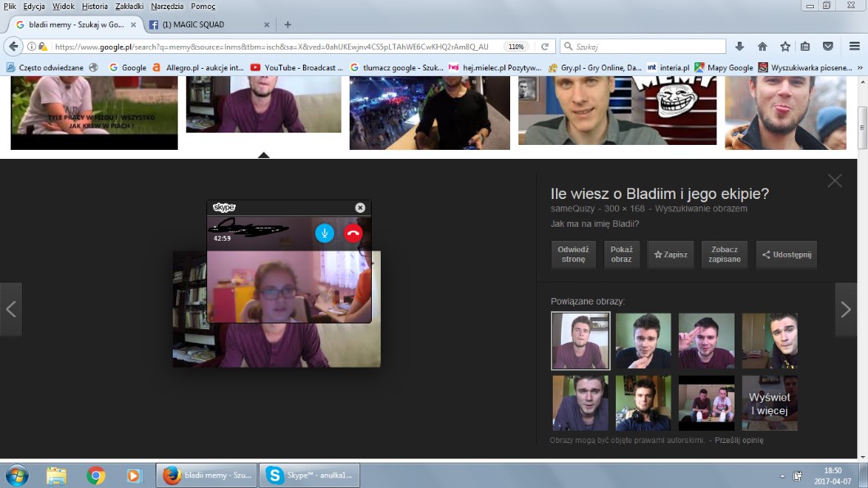Save image with 'Zapisz' star button
The image size is (868, 488).
[x=671, y=255]
